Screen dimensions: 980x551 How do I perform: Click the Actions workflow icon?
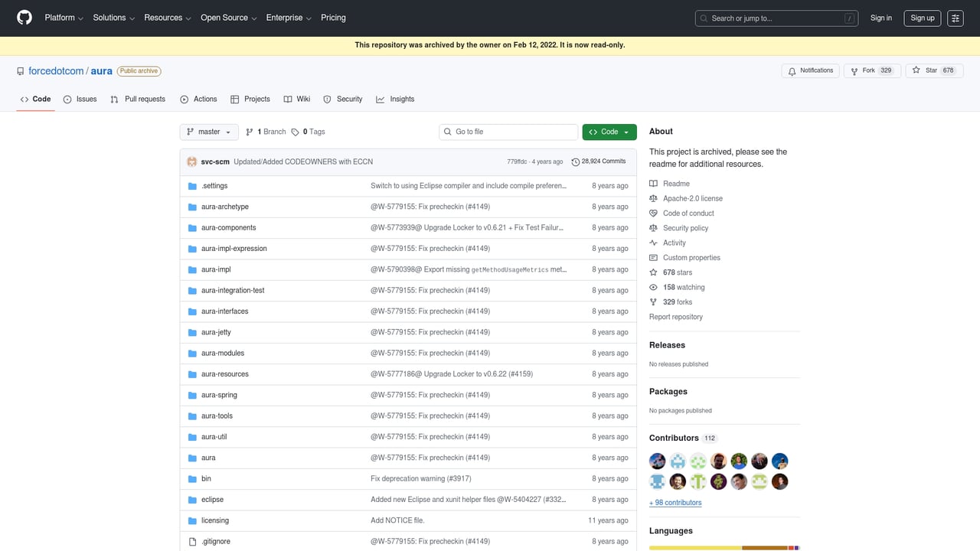pyautogui.click(x=183, y=99)
